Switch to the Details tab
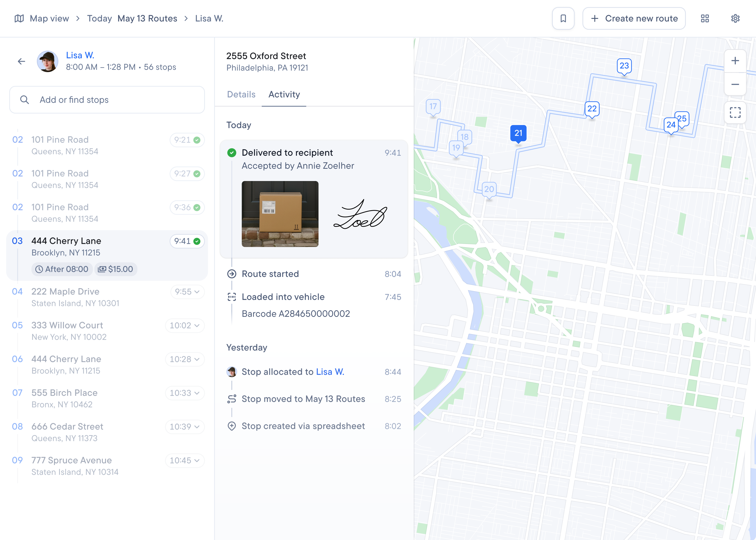This screenshot has width=756, height=540. click(241, 94)
